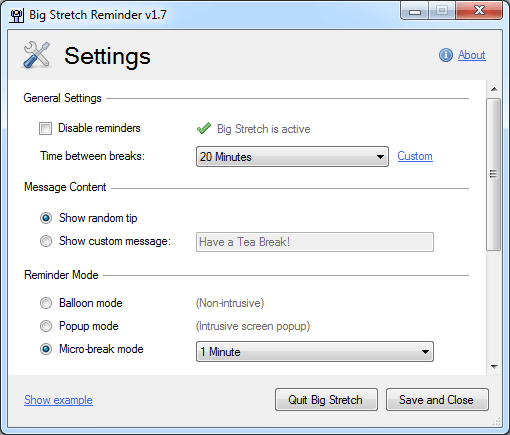Viewport: 510px width, 435px height.
Task: Select the Show custom message radio button
Action: coord(46,241)
